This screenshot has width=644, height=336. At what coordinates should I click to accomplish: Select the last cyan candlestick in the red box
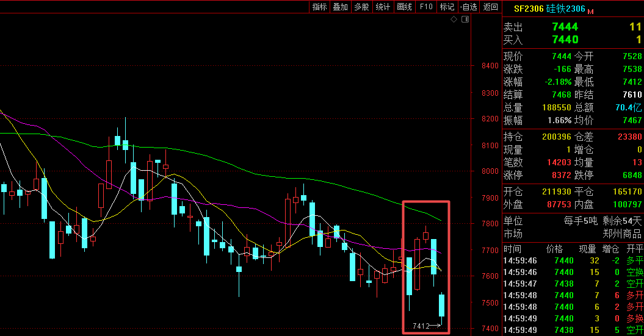(x=442, y=305)
